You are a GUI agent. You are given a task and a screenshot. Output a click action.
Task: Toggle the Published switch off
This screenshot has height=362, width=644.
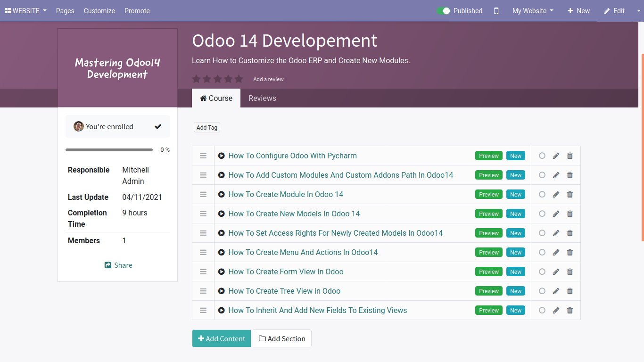[x=443, y=11]
